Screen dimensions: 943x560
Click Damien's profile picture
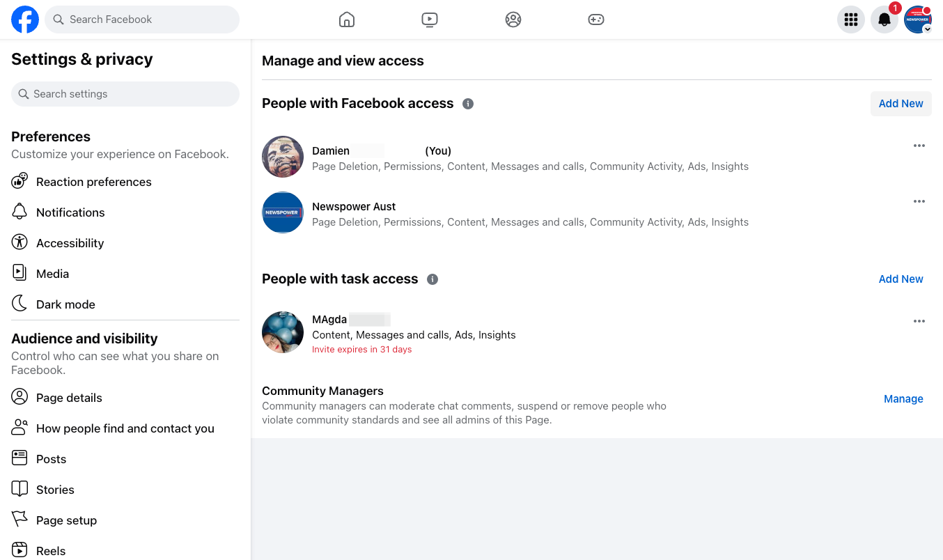tap(283, 157)
